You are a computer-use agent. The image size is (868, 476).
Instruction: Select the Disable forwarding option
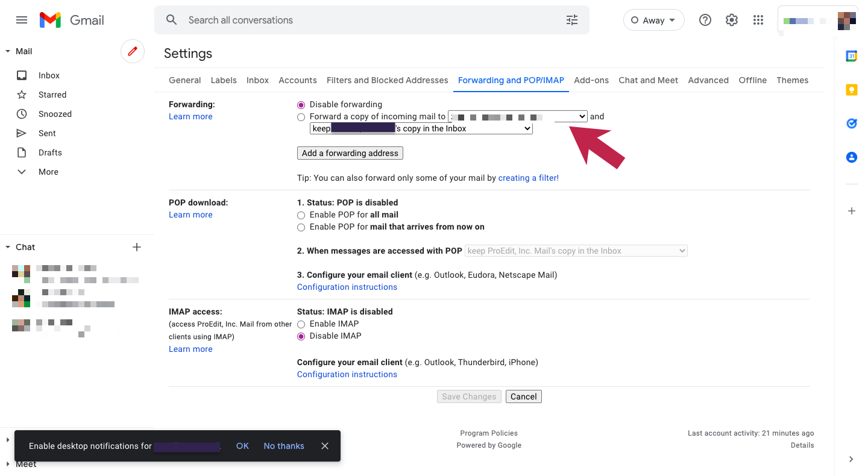coord(301,104)
